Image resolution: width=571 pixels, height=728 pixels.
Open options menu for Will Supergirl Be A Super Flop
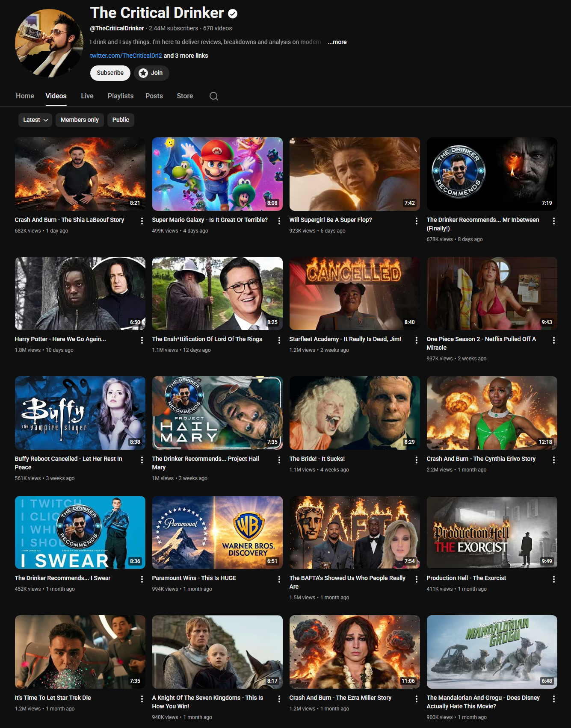pos(417,221)
